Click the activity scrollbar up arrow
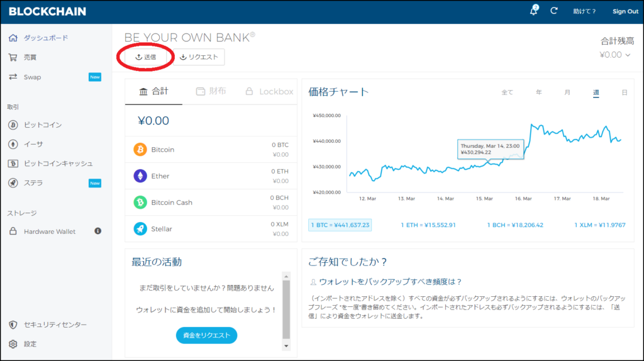 tap(286, 276)
